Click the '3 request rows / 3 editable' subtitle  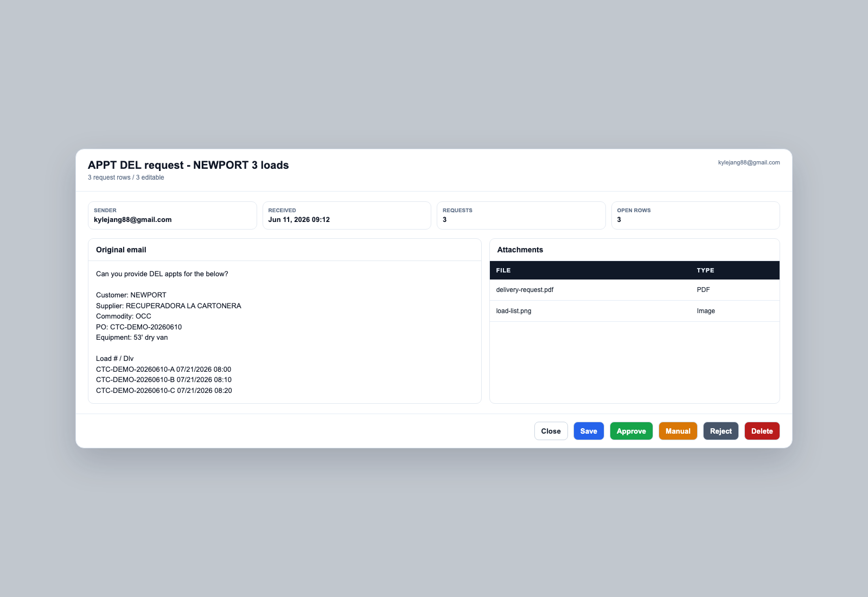click(126, 177)
